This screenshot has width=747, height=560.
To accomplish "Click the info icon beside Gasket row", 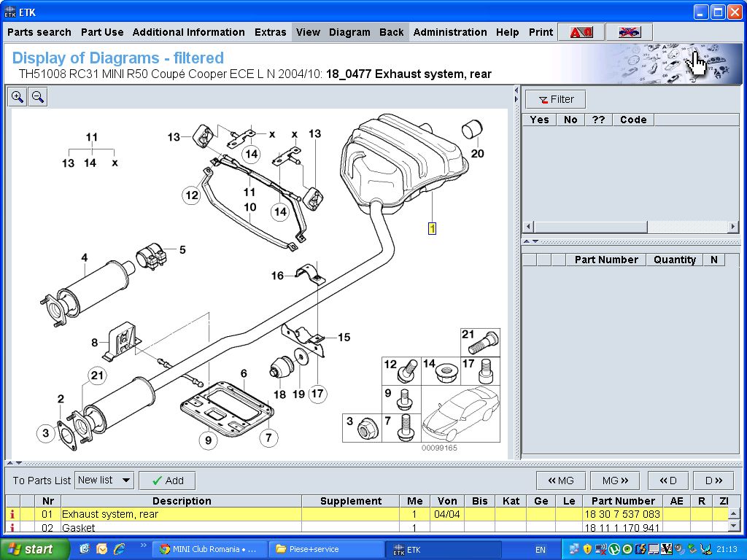I will [12, 527].
